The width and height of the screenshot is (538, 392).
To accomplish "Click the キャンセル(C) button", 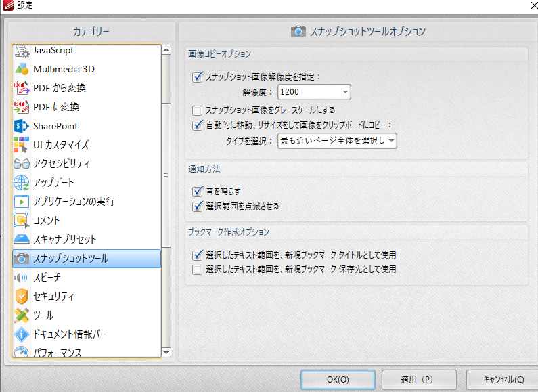I will click(503, 380).
